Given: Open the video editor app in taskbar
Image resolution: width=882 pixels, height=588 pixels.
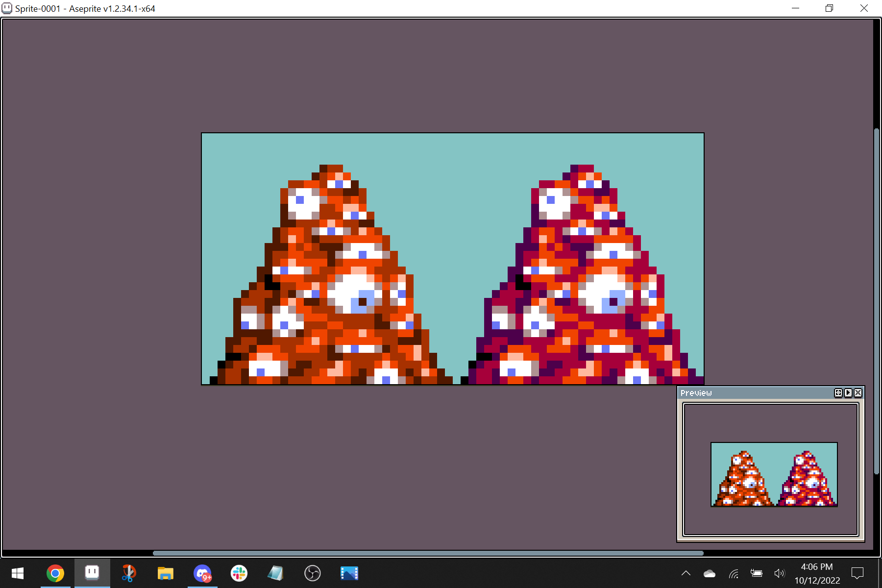Looking at the screenshot, I should click(x=349, y=573).
